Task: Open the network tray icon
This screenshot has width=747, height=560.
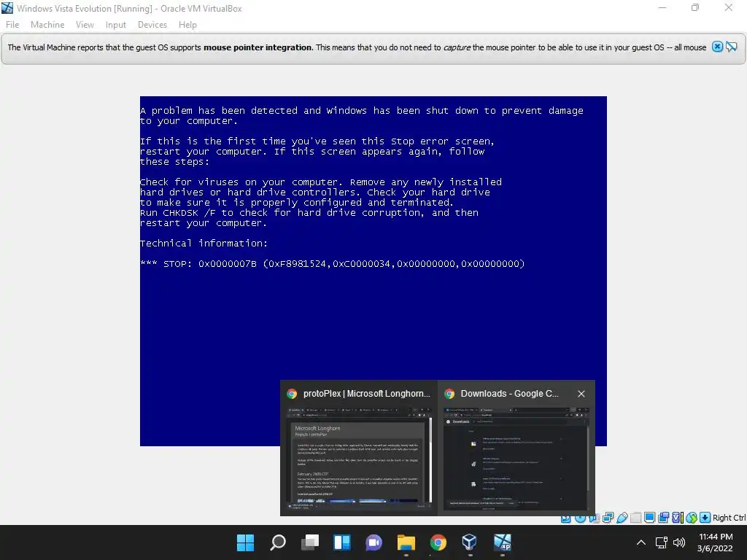Action: click(x=661, y=542)
